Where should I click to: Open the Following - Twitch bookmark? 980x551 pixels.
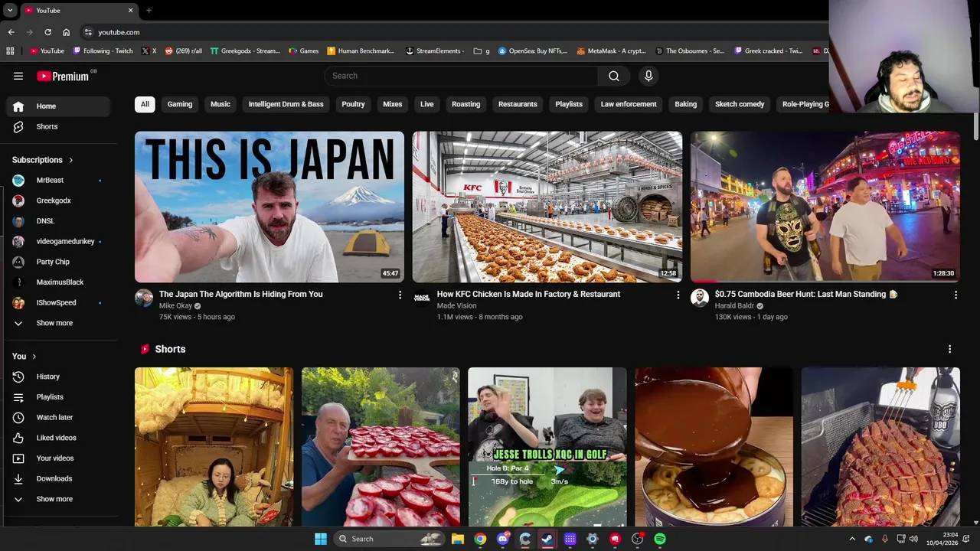(x=103, y=51)
